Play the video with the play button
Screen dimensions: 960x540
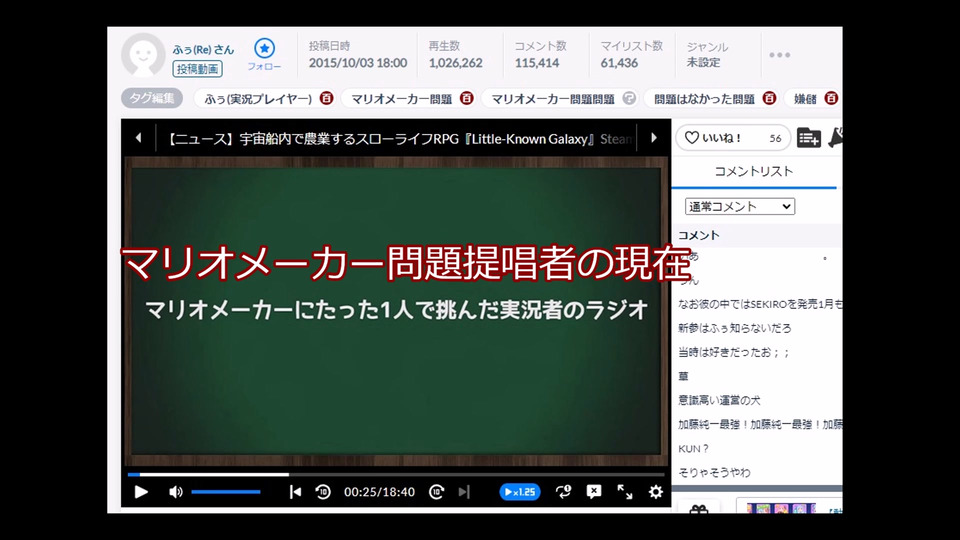141,492
